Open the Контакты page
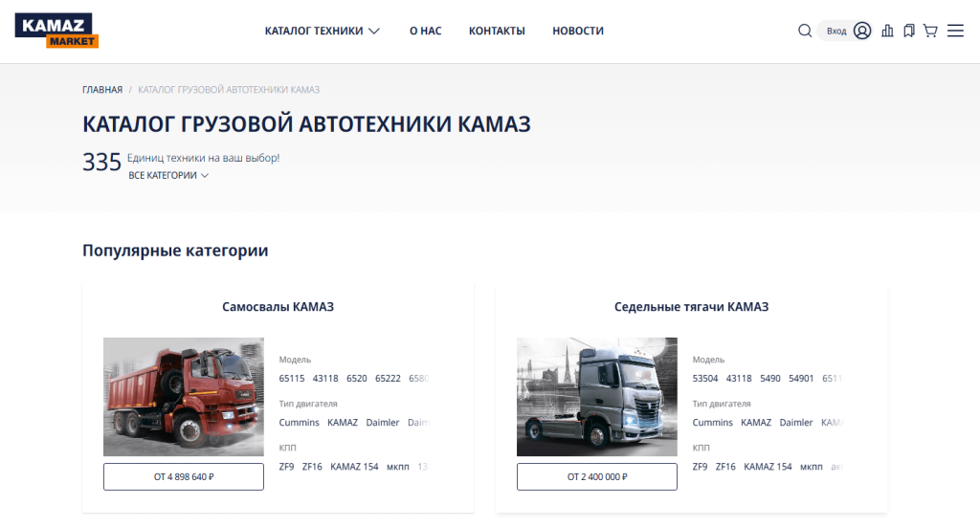980x527 pixels. (497, 31)
